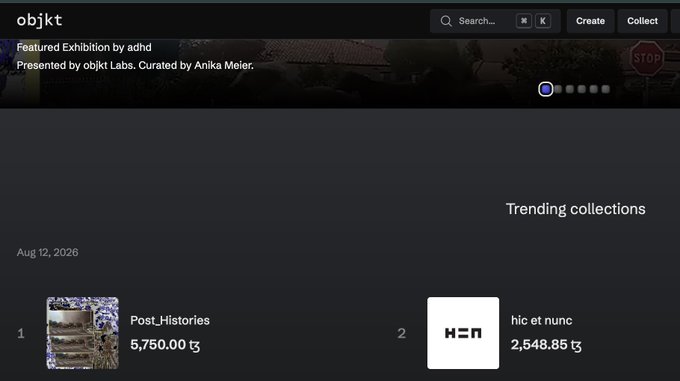680x381 pixels.
Task: Open the Post_Histories collection thumbnail
Action: pyautogui.click(x=82, y=333)
